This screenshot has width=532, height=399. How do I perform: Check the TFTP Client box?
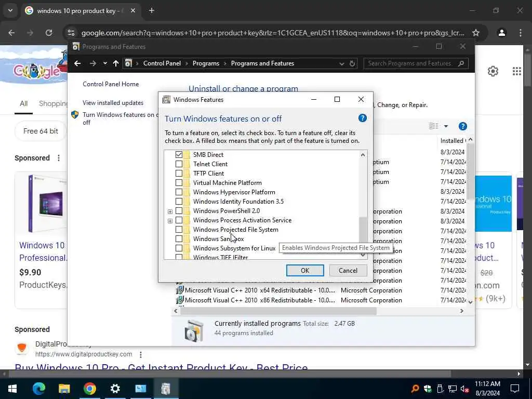[179, 174]
